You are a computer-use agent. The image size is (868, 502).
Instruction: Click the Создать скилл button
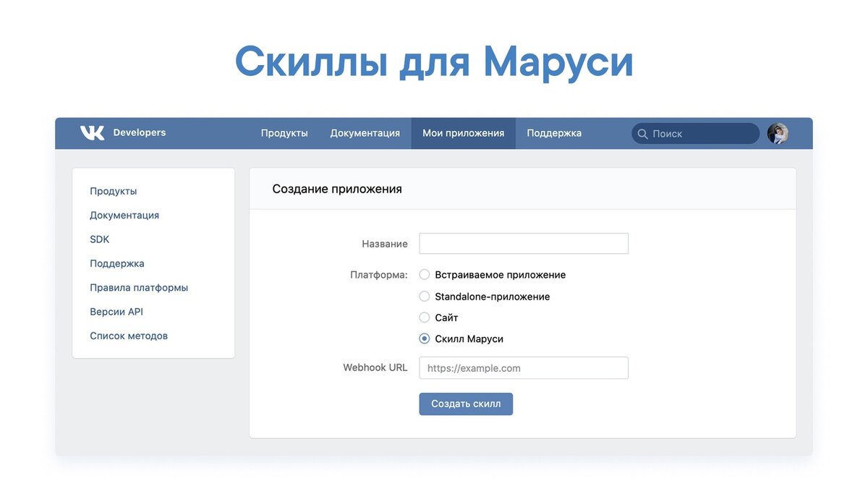point(466,404)
